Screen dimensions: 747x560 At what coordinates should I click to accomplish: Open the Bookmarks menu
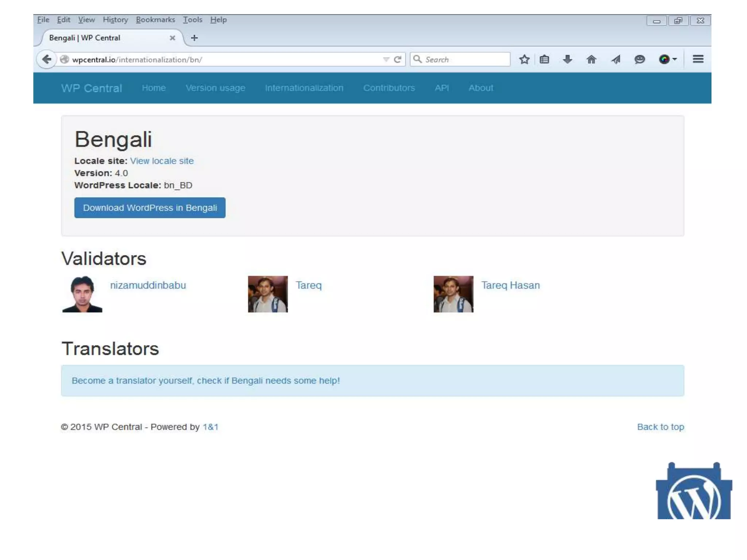[155, 20]
